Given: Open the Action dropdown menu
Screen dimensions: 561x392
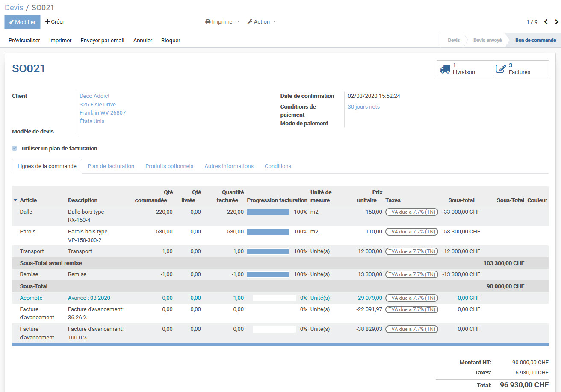Looking at the screenshot, I should (261, 22).
